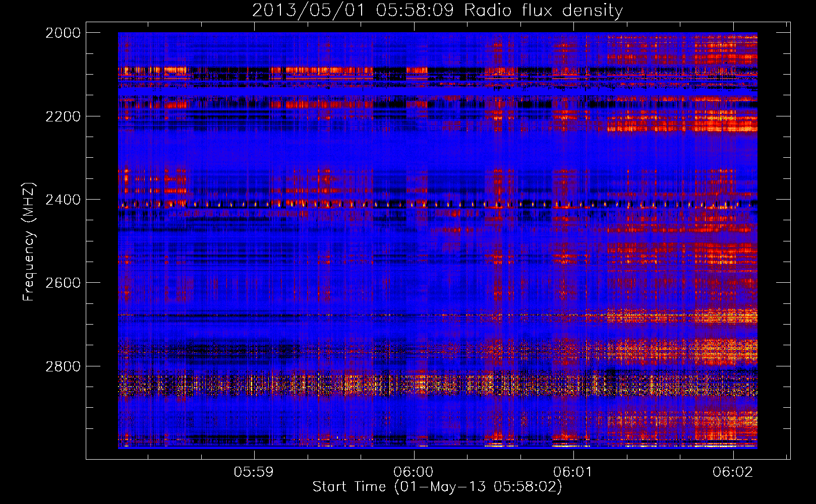Click the 2000 frequency tick label
Image resolution: width=816 pixels, height=504 pixels.
(63, 33)
